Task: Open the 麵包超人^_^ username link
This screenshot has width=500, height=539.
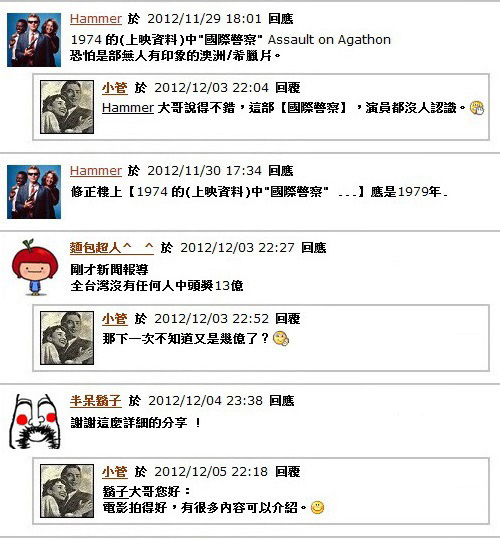Action: point(112,248)
